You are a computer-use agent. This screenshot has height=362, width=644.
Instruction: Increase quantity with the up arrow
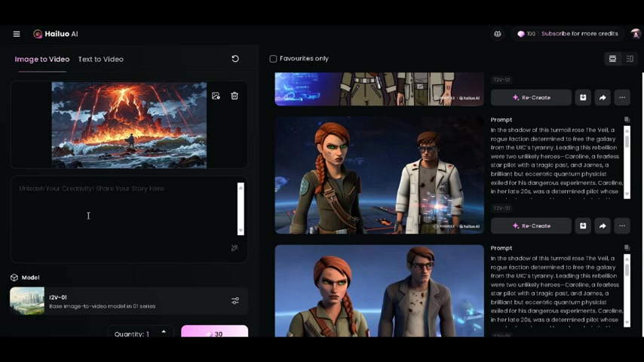click(164, 331)
